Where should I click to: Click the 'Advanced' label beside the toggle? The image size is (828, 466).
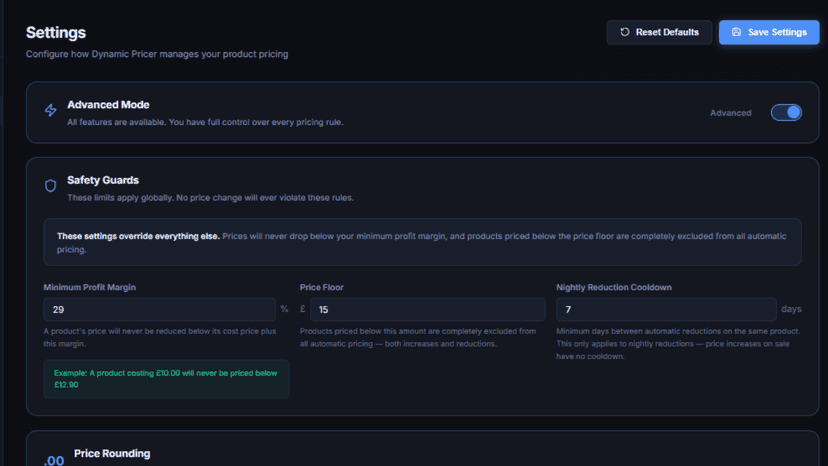click(x=730, y=113)
